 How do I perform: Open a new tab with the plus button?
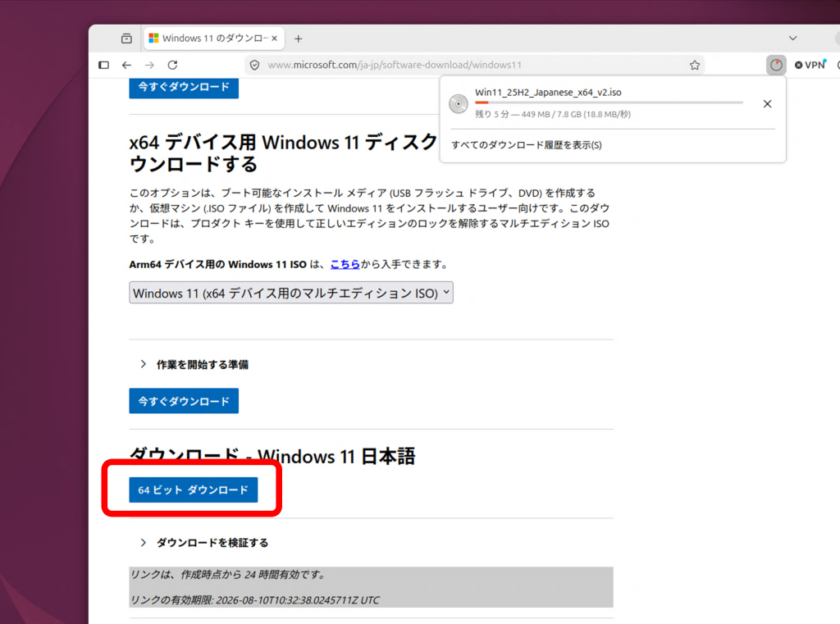click(299, 39)
